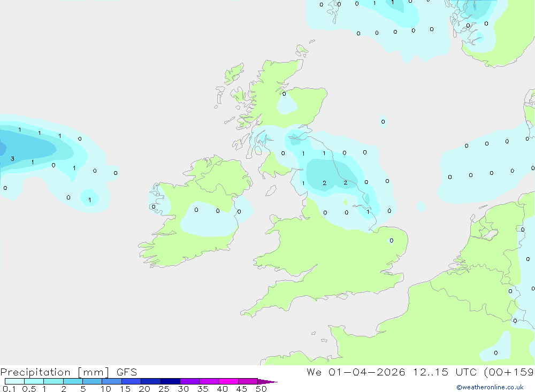Click the 15–20 mm blue legend box
This screenshot has width=535, height=392.
coord(132,381)
